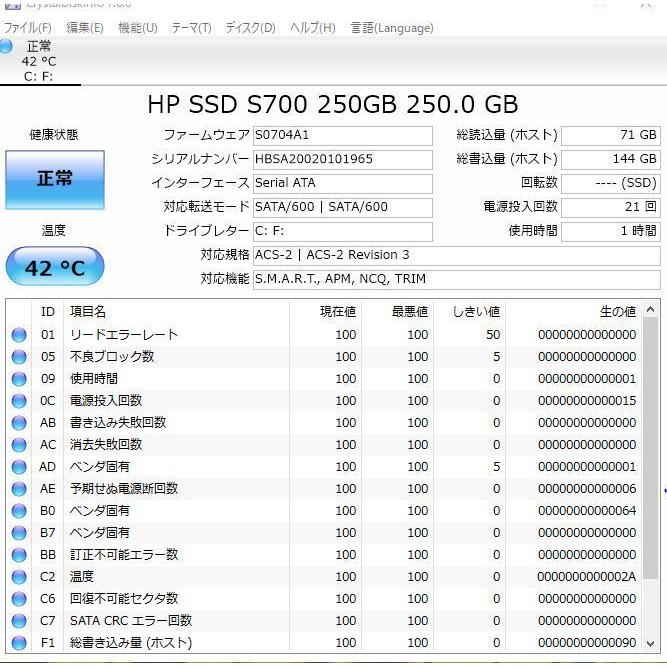
Task: Click the scrollbar down arrow in attribute list
Action: (652, 644)
